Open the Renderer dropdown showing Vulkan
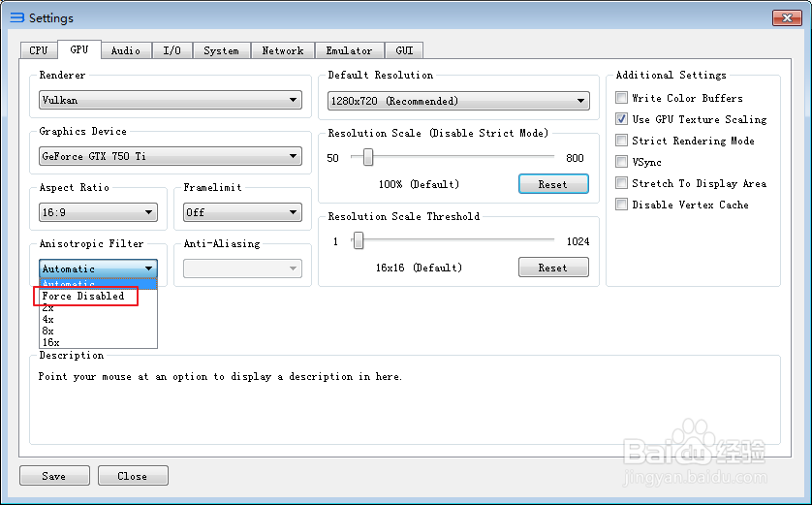Viewport: 812px width, 505px height. click(171, 100)
